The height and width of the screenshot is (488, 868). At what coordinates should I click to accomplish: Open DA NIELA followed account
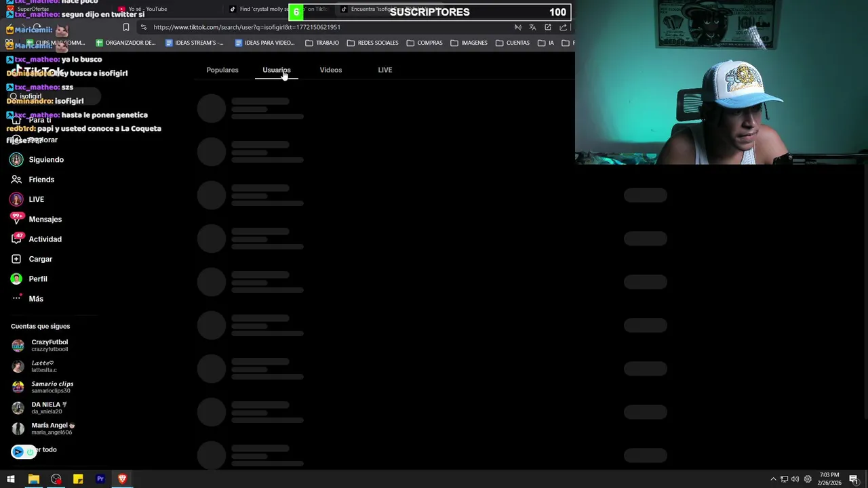pos(39,408)
